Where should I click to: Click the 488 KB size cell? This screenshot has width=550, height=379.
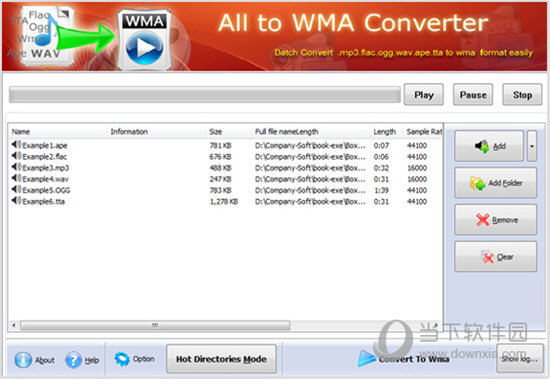click(x=220, y=168)
